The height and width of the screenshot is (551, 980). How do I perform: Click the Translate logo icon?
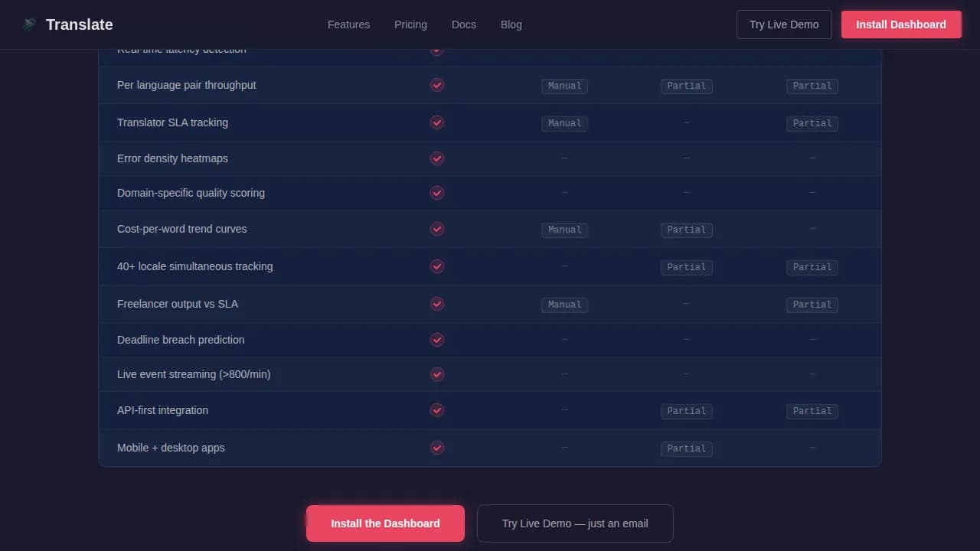click(29, 24)
